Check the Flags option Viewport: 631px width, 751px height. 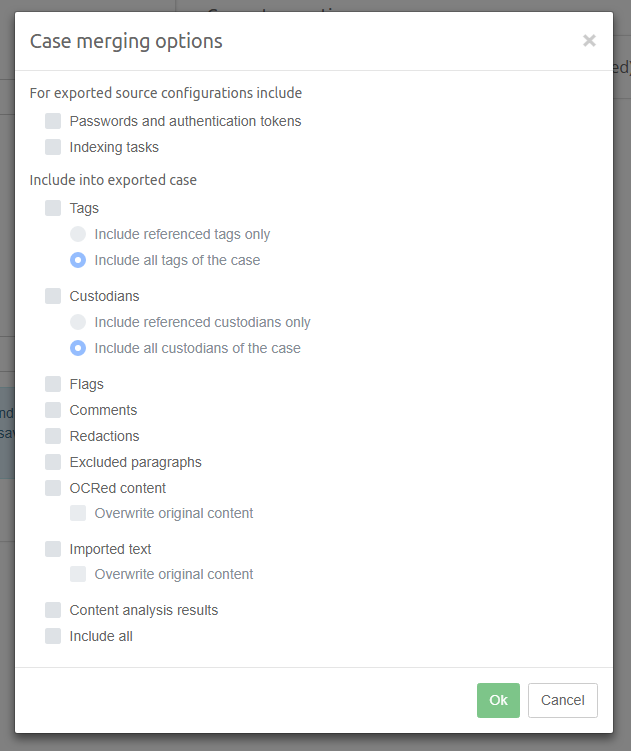[53, 384]
